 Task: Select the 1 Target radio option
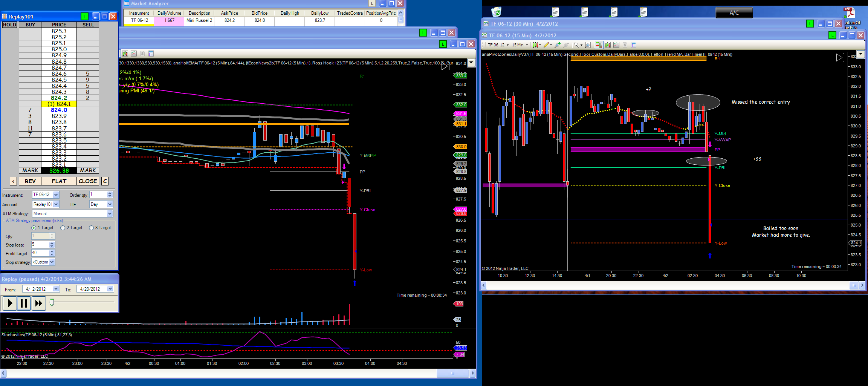click(x=42, y=228)
